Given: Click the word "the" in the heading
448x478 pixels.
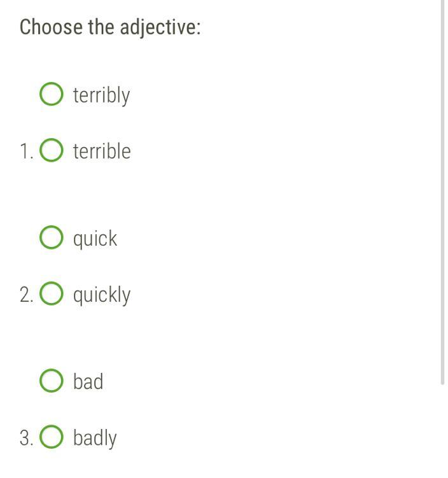Looking at the screenshot, I should point(101,27).
